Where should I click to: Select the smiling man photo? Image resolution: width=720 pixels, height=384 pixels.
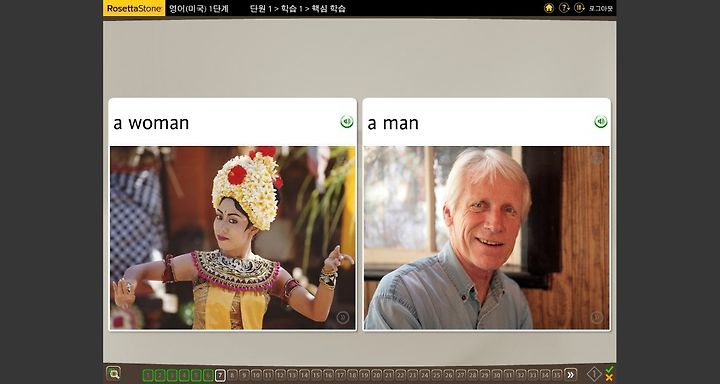[x=487, y=237]
